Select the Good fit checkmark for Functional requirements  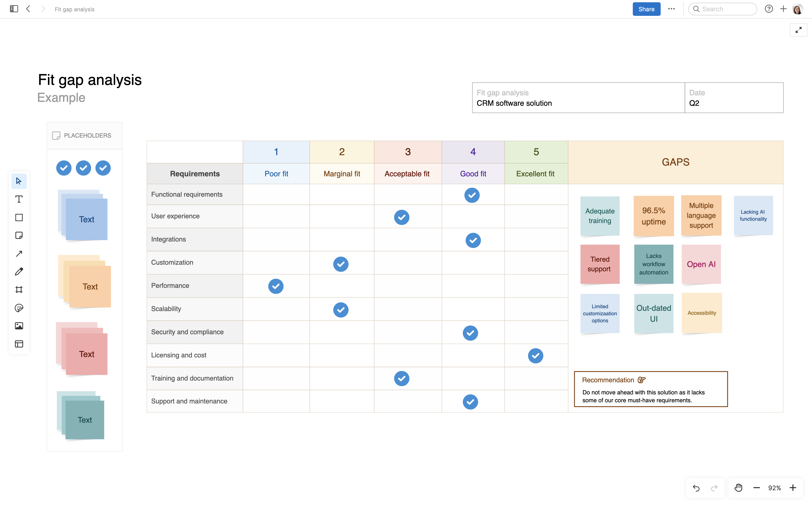coord(472,195)
